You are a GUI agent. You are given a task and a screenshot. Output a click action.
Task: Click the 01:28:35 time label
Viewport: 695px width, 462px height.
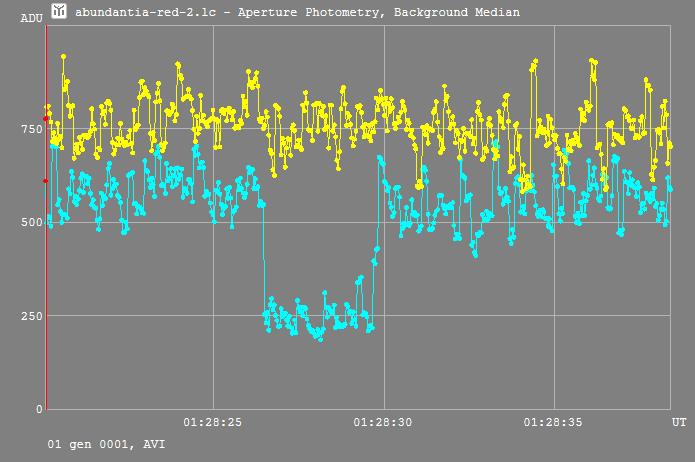553,422
